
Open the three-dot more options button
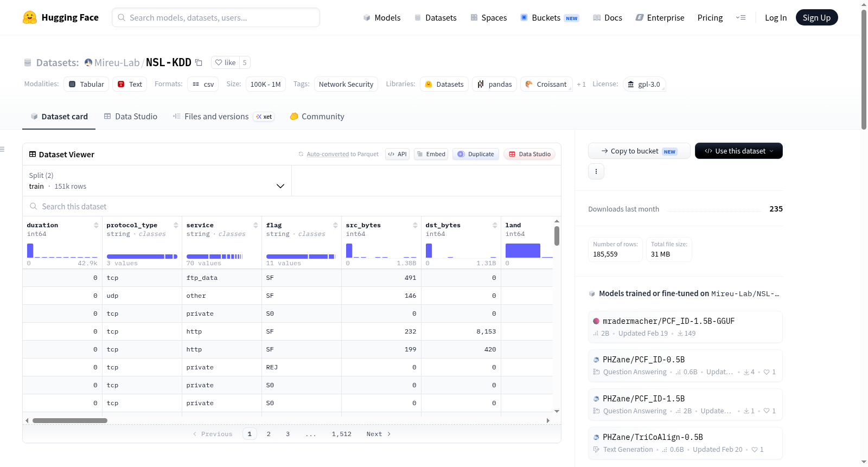point(596,171)
